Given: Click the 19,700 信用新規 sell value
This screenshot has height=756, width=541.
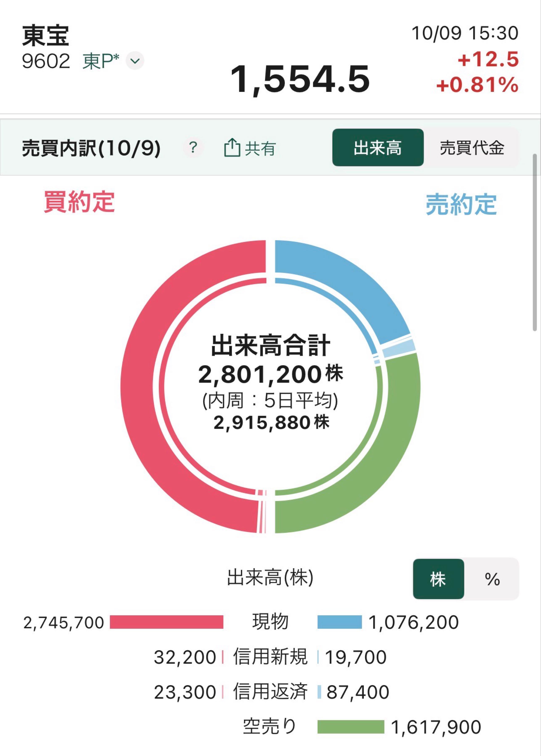Looking at the screenshot, I should pos(356,657).
